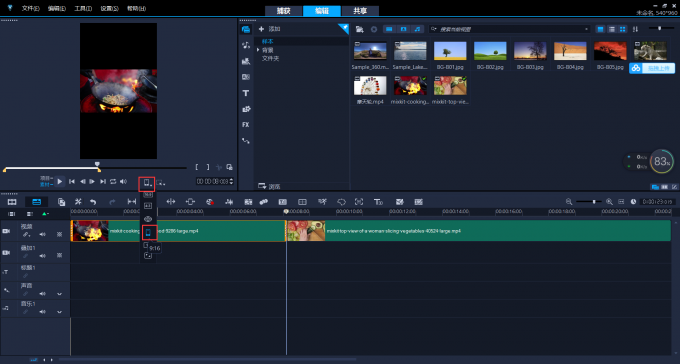Click the blue cloud upload button

click(x=652, y=69)
